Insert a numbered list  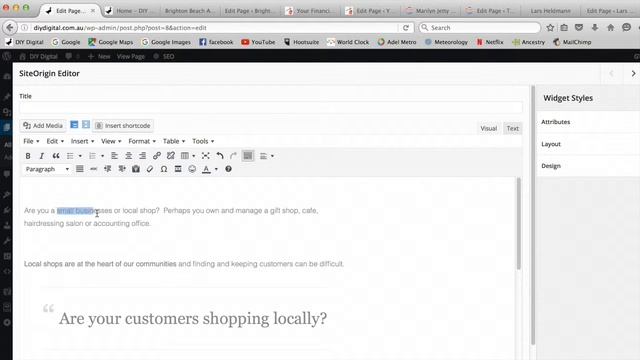coord(93,156)
